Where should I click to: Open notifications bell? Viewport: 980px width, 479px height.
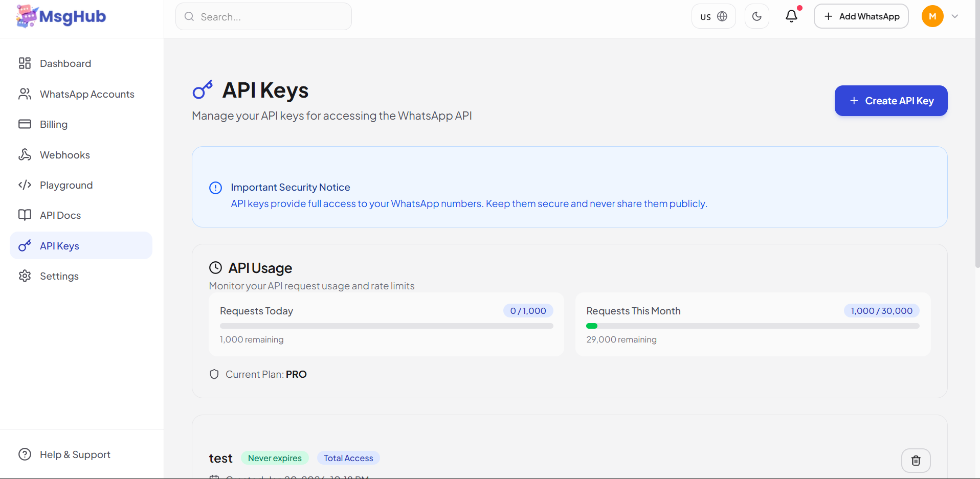(x=791, y=16)
